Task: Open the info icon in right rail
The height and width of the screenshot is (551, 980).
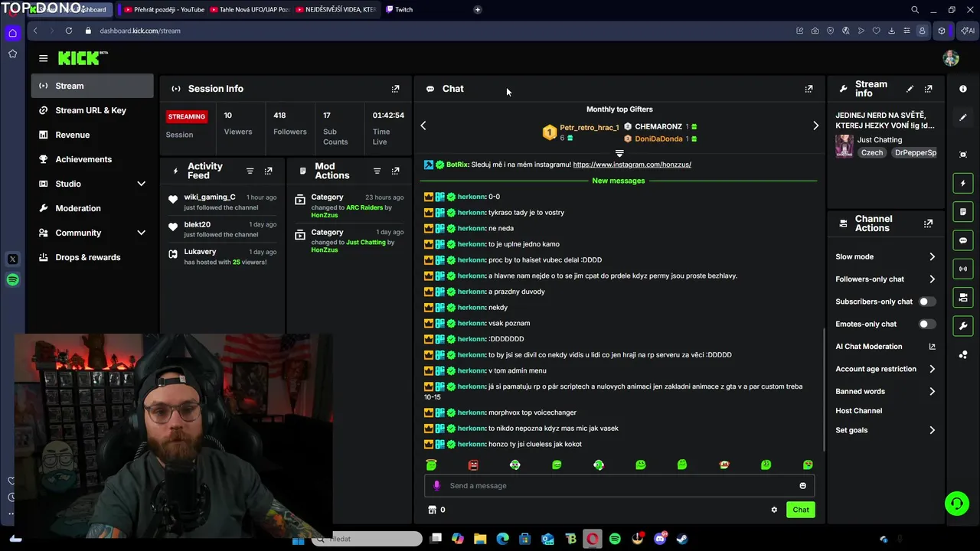Action: [x=963, y=89]
